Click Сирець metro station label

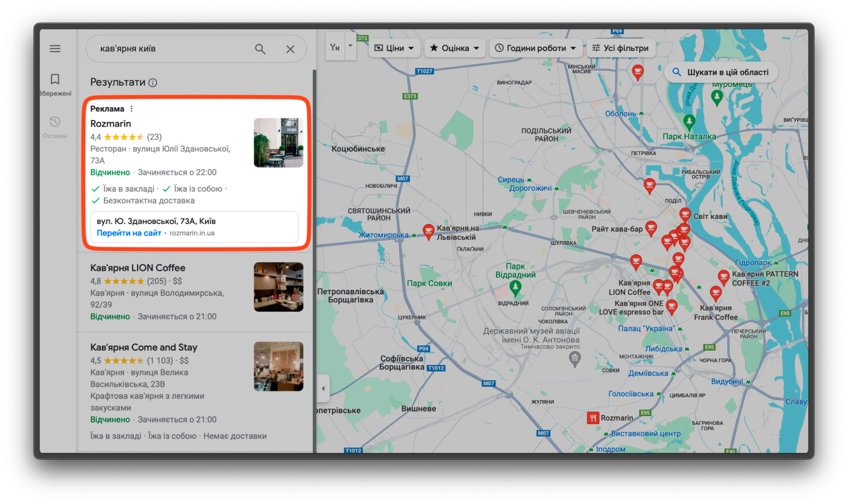[x=511, y=180]
